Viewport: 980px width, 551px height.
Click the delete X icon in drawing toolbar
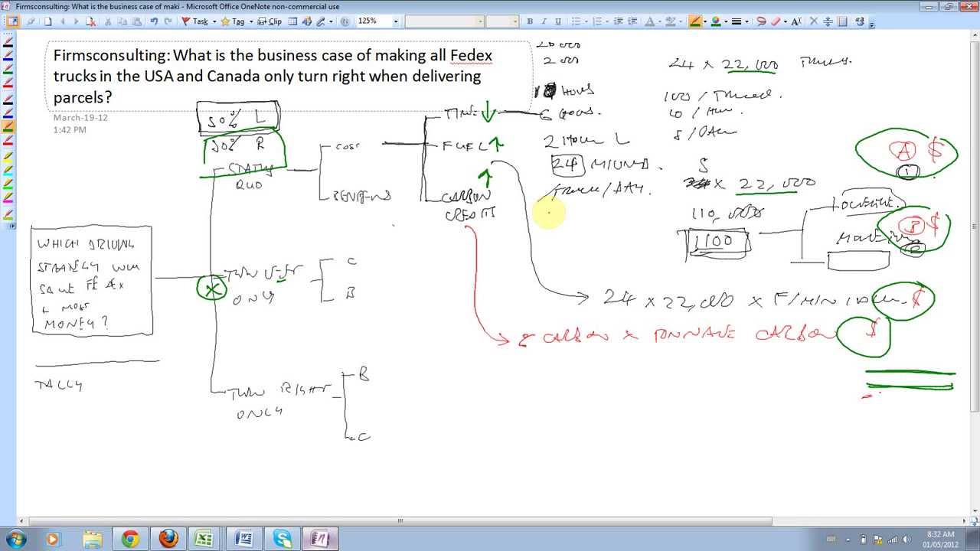(x=814, y=21)
